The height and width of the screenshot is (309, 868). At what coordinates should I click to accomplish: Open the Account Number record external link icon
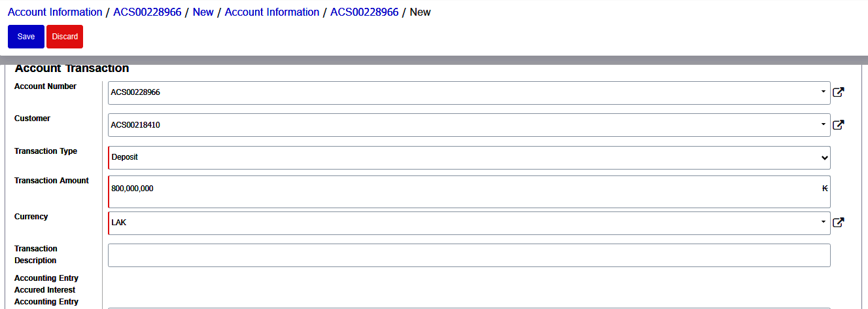838,92
